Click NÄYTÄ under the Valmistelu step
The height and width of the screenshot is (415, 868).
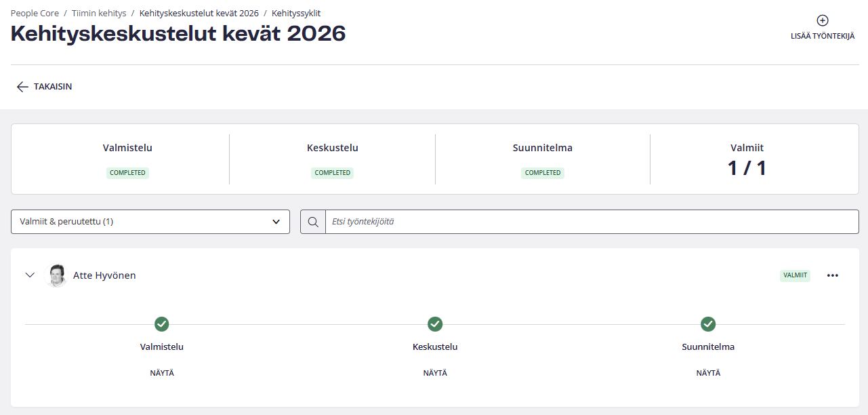click(162, 373)
